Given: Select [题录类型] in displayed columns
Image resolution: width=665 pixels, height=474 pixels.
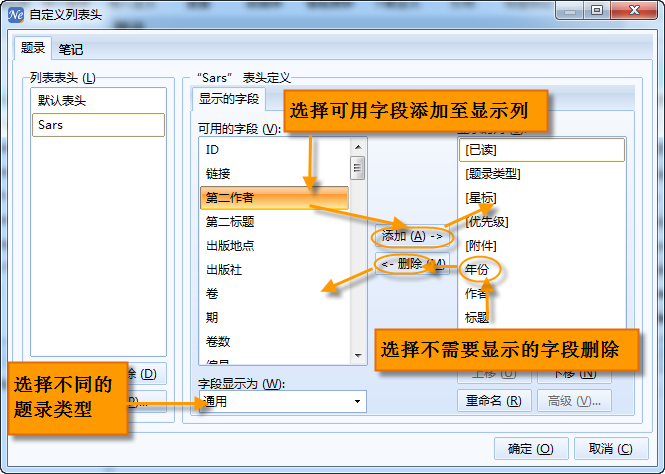Looking at the screenshot, I should click(x=542, y=173).
